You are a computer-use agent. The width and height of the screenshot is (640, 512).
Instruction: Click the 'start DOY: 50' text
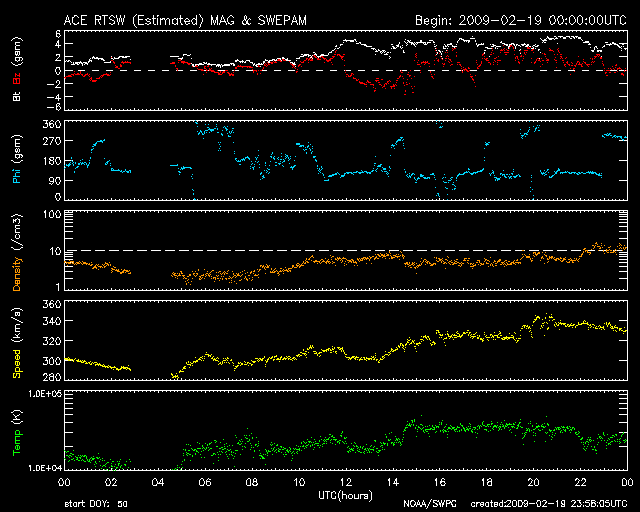96,504
